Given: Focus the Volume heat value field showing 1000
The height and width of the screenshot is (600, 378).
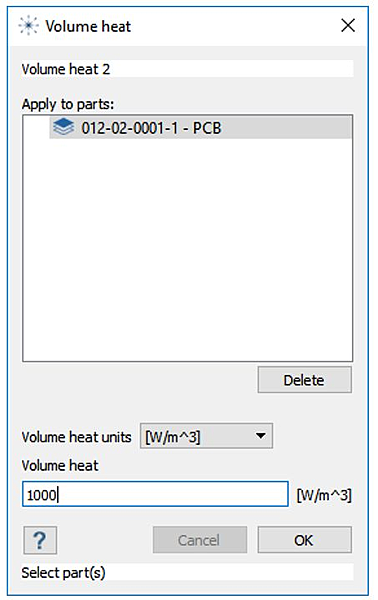Looking at the screenshot, I should pyautogui.click(x=155, y=494).
